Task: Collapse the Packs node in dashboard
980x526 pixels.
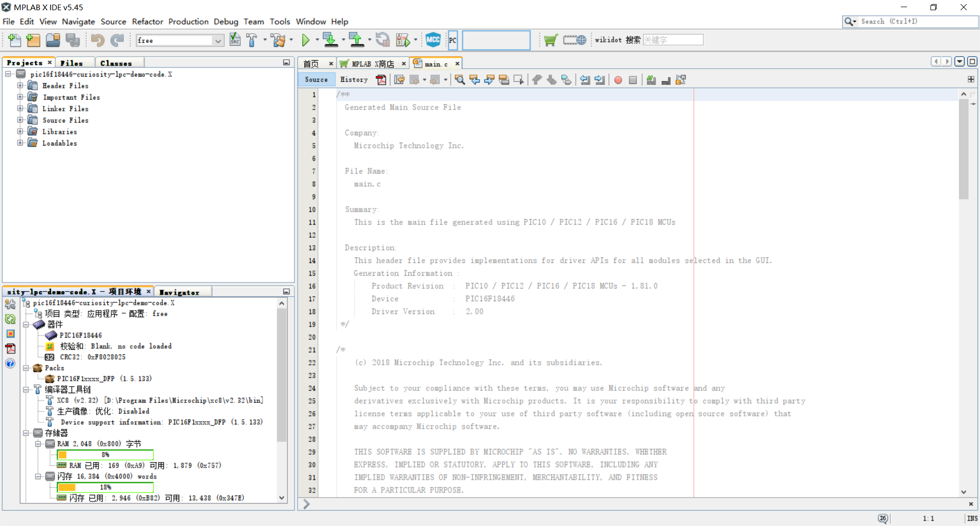Action: (26, 368)
